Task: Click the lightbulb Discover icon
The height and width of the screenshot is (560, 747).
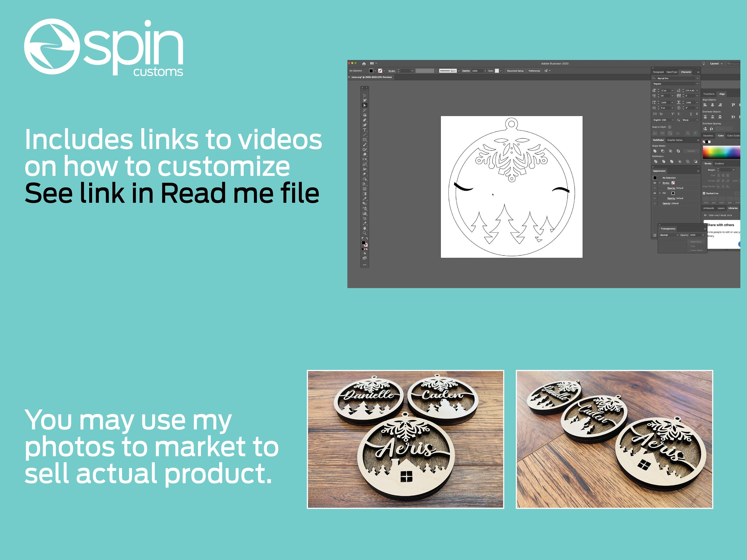Action: coord(704,63)
